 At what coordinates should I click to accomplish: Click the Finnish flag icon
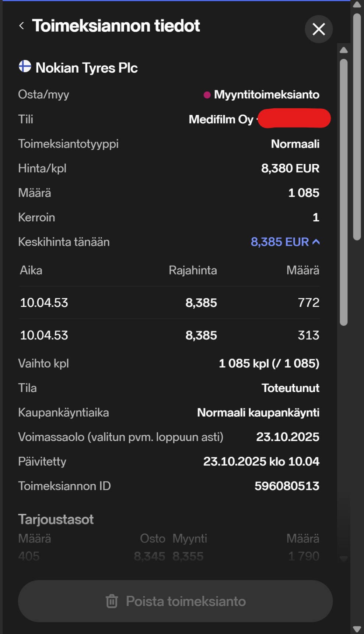tap(25, 67)
